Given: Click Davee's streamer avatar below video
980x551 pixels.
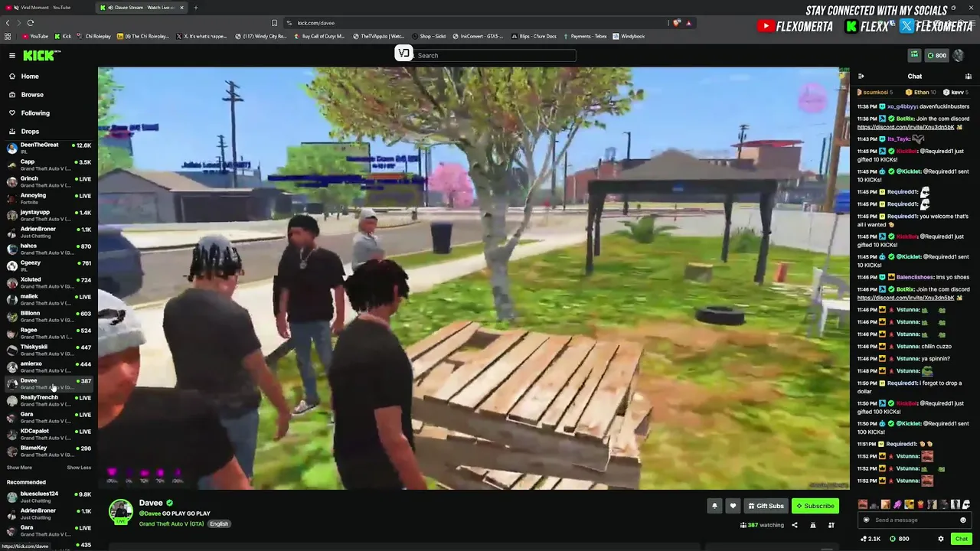Looking at the screenshot, I should click(x=121, y=511).
